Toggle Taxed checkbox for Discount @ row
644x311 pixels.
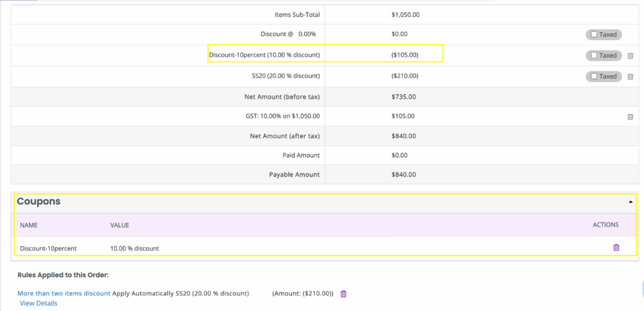594,35
